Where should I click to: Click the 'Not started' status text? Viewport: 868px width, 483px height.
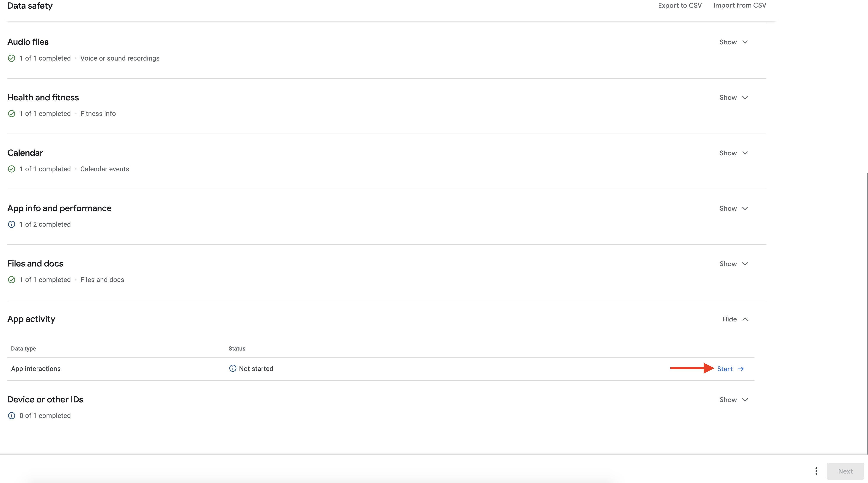tap(256, 369)
